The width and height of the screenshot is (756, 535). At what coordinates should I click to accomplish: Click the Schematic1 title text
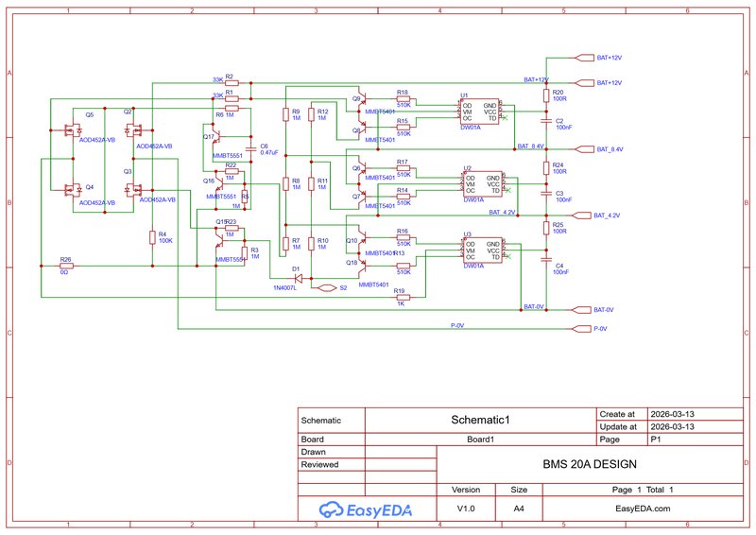pos(480,420)
